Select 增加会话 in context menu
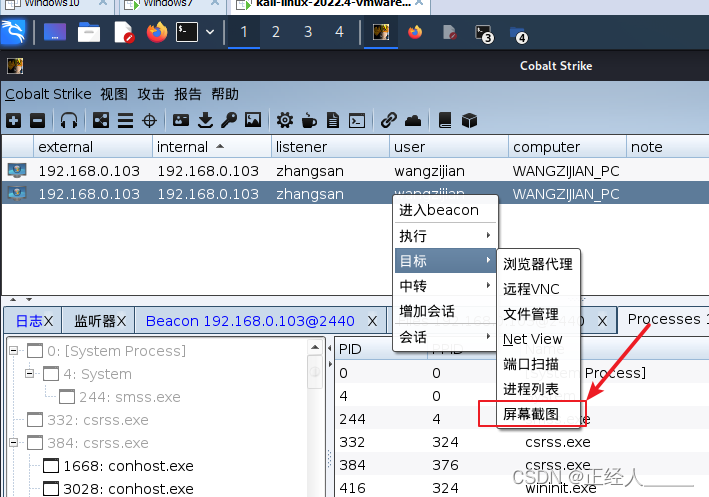This screenshot has height=497, width=709. [445, 311]
